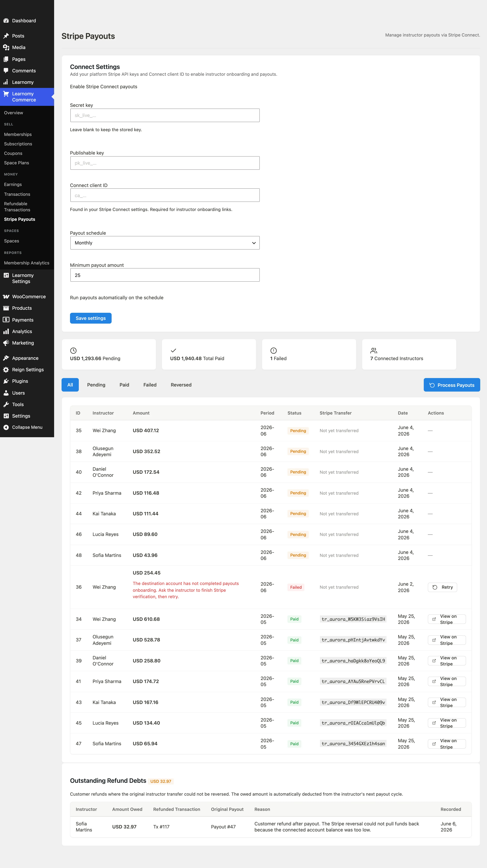Click the USD 407.12 amount cell
The image size is (487, 868).
(x=146, y=431)
